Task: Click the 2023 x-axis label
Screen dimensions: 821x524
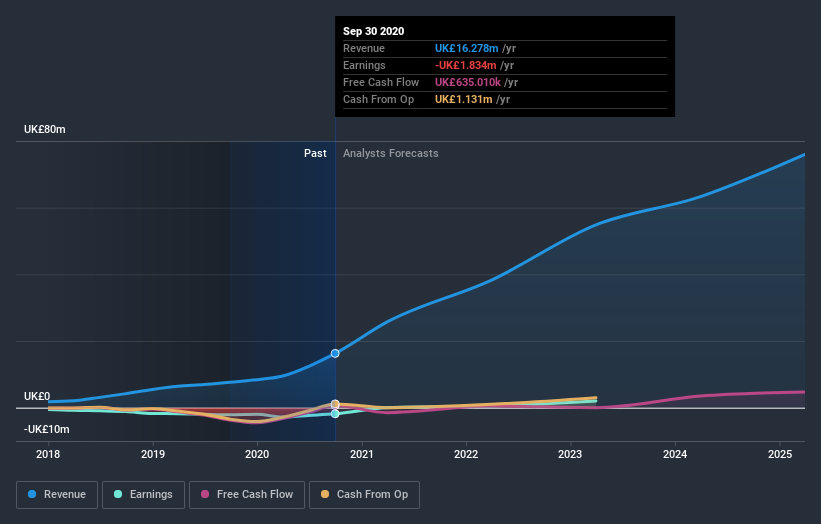Action: pos(570,454)
